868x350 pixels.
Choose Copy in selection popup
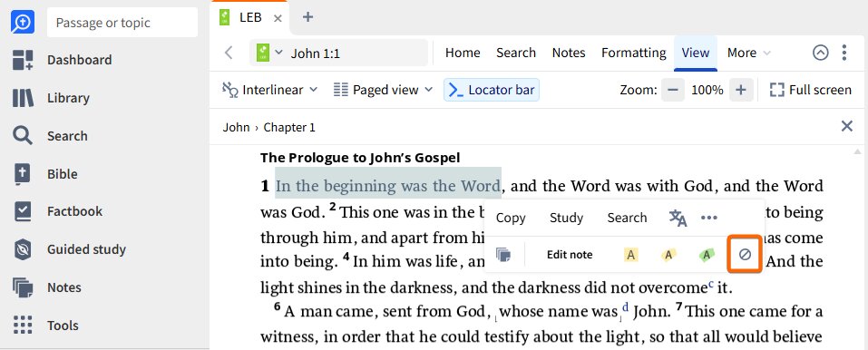pyautogui.click(x=511, y=219)
